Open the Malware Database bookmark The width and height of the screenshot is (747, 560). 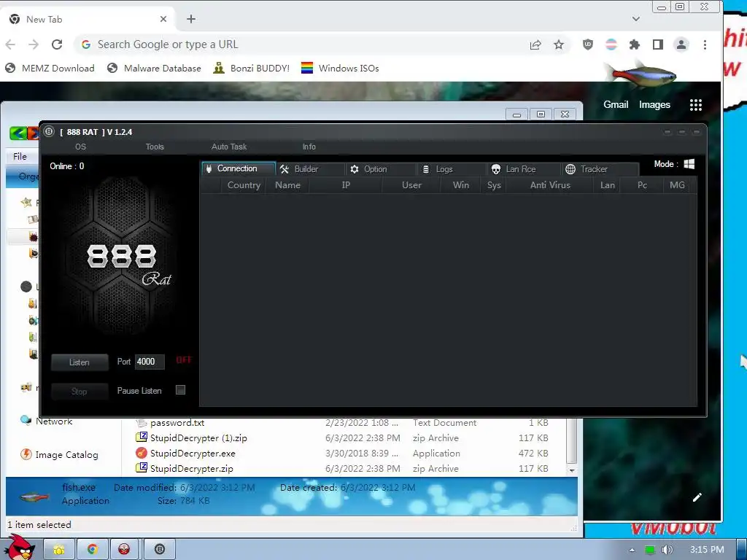click(155, 68)
